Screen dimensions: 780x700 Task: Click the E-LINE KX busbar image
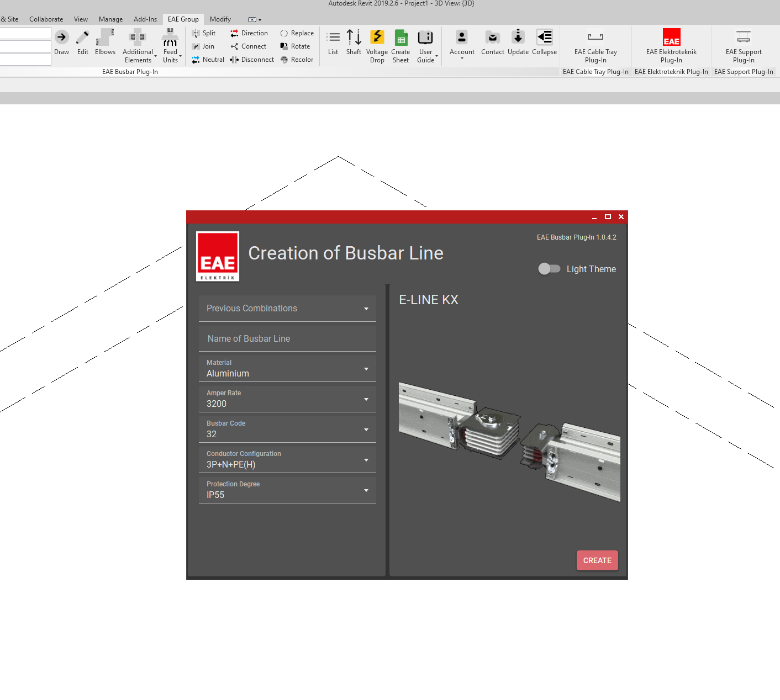point(509,442)
